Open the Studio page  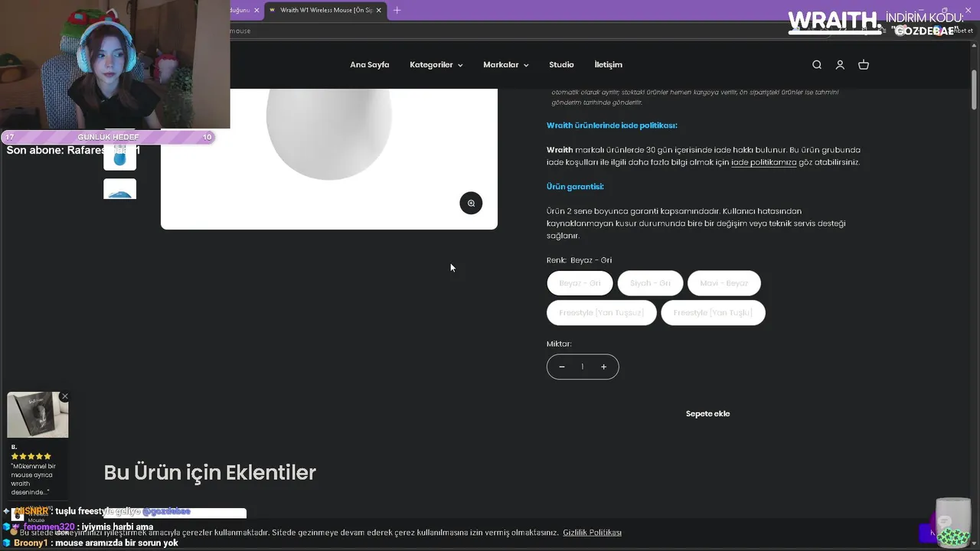coord(561,65)
